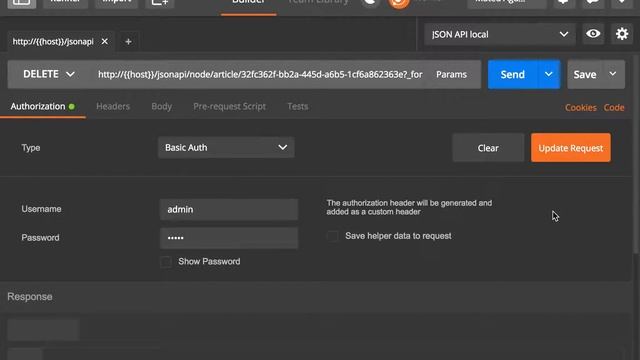
Task: Open the Params editor
Action: pos(451,74)
